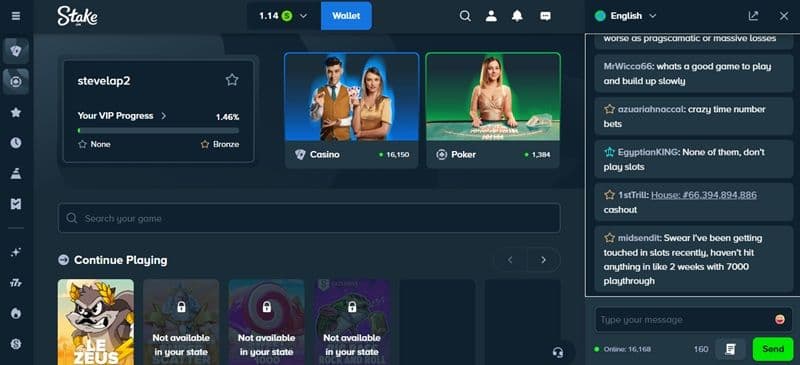Open the Stake S originals icon in the sidebar

pos(16,344)
